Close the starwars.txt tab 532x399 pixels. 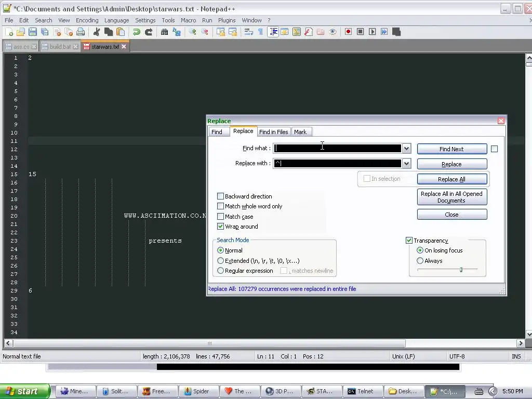click(124, 46)
